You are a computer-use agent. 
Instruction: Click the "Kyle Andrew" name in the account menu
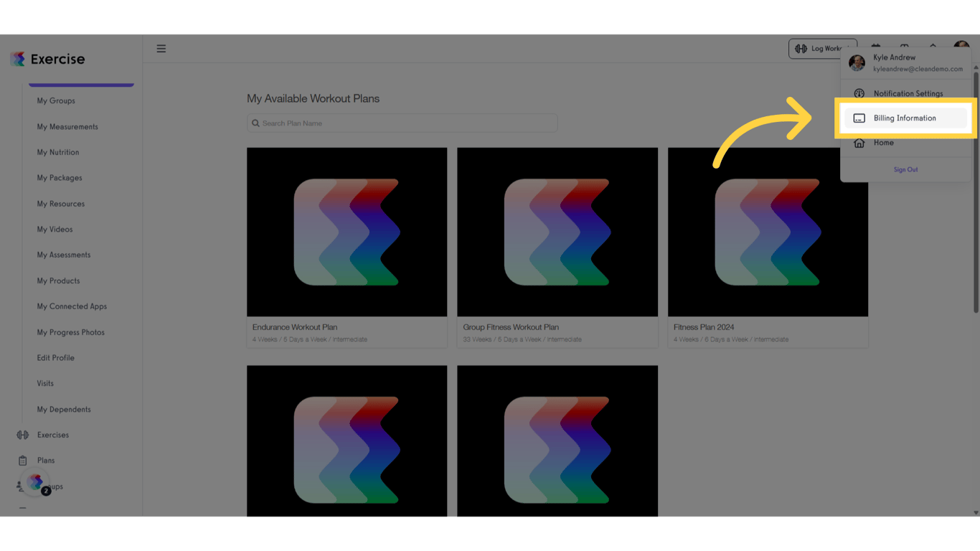coord(894,57)
